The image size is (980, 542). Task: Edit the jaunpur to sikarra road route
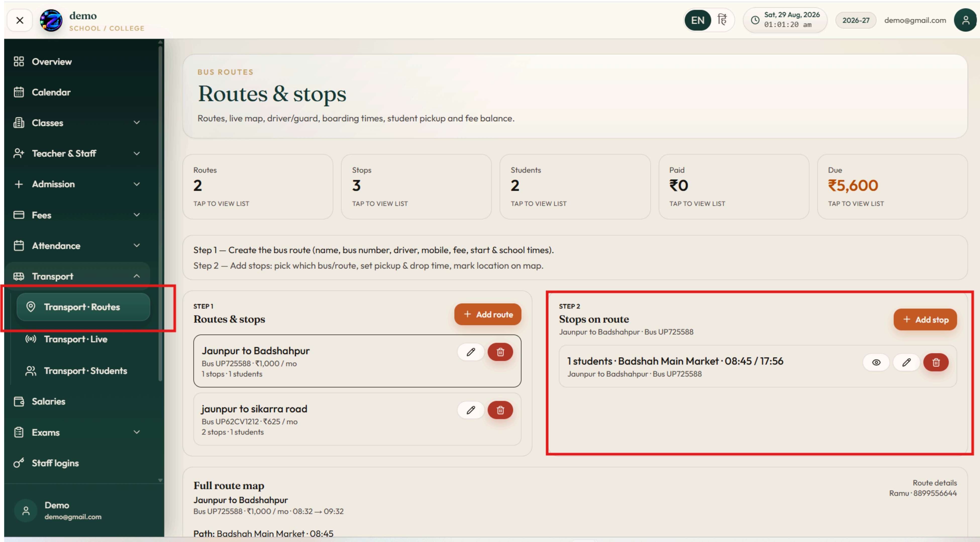click(471, 410)
